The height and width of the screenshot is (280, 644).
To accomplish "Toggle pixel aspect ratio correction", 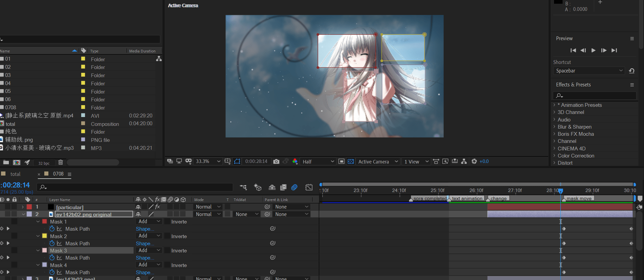I will click(x=436, y=161).
